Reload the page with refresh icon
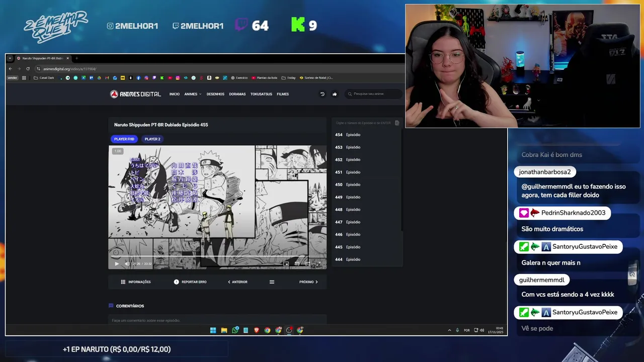This screenshot has height=362, width=644. pos(28,69)
